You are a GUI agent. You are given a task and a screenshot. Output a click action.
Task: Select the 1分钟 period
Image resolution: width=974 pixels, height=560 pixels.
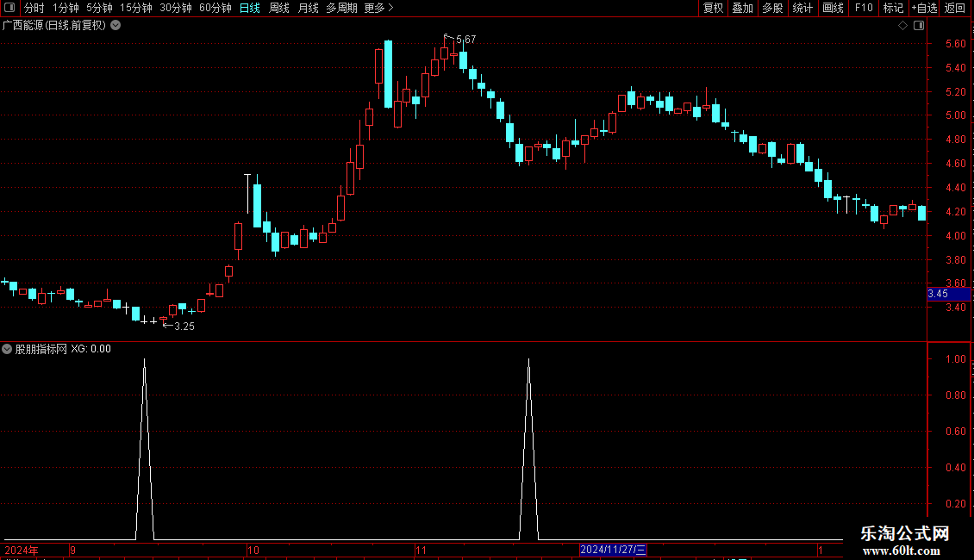[66, 8]
